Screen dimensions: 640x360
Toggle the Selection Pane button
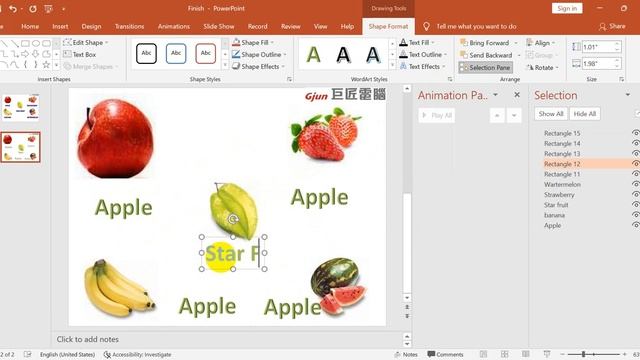point(485,67)
